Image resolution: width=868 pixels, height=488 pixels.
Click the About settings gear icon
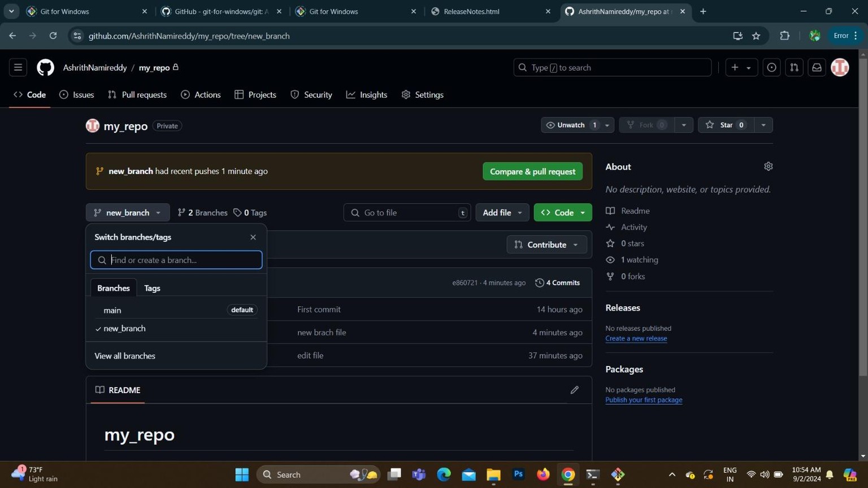point(768,166)
